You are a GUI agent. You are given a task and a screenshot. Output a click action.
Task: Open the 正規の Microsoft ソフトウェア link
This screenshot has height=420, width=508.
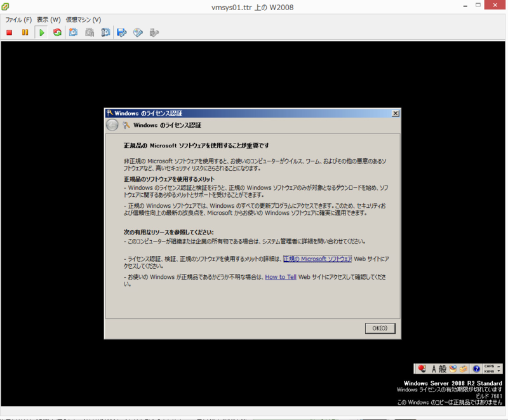(317, 259)
